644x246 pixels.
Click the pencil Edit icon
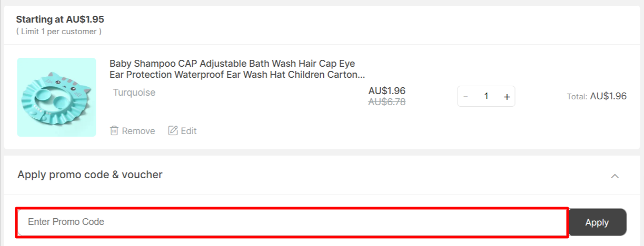pos(173,131)
